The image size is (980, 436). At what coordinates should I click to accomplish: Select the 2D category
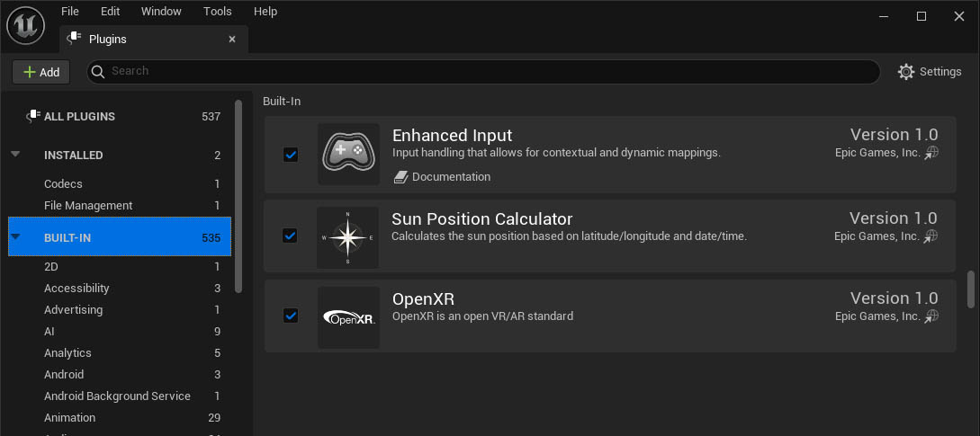(x=120, y=267)
